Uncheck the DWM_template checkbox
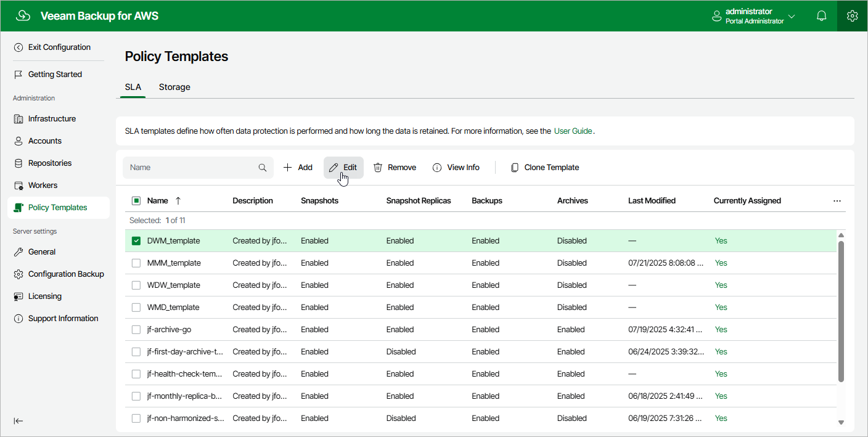Image resolution: width=868 pixels, height=437 pixels. click(x=136, y=241)
